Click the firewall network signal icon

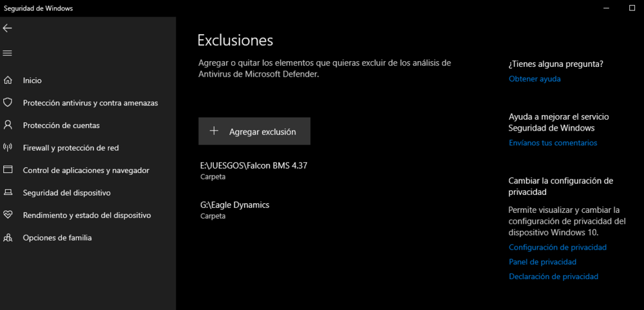pos(7,148)
